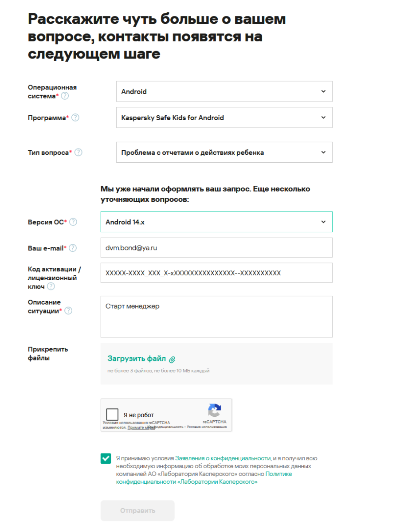404x532 pixels.
Task: Expand the Версия ОС dropdown showing Android 14.x
Action: coord(216,222)
